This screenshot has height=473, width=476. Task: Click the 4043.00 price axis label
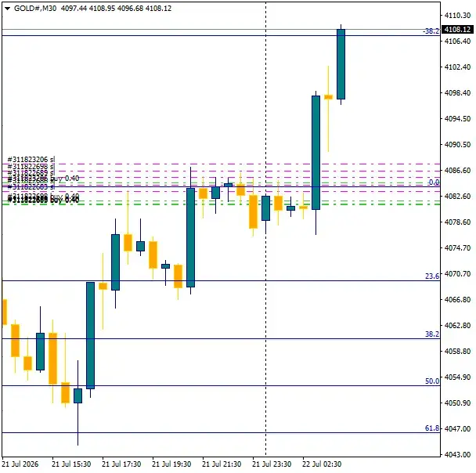click(x=457, y=454)
